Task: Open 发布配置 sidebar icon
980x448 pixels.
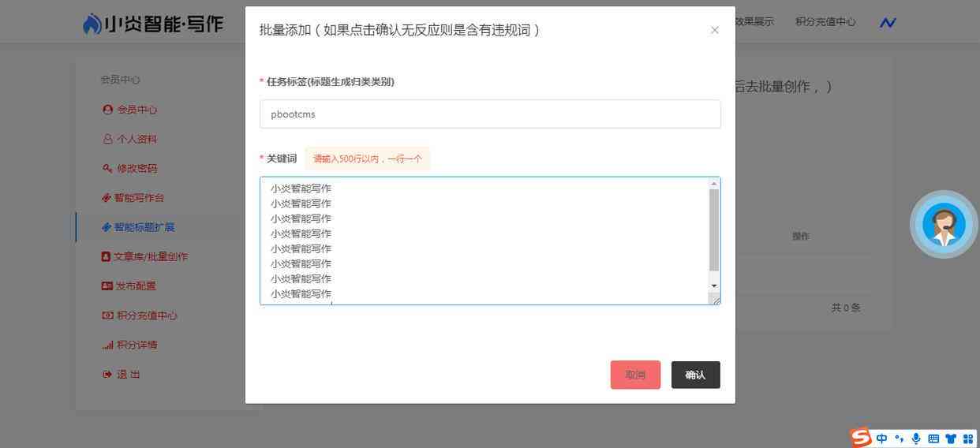Action: point(107,286)
